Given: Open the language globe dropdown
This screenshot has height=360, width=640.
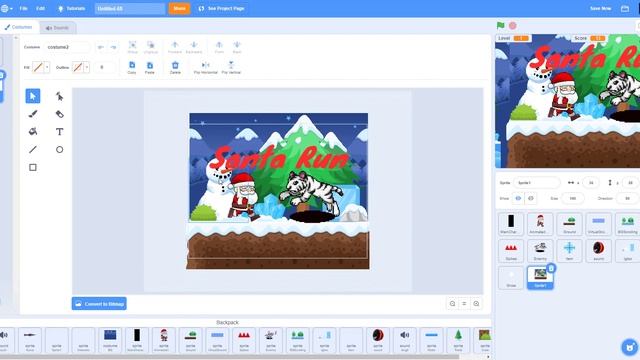Looking at the screenshot, I should point(7,8).
